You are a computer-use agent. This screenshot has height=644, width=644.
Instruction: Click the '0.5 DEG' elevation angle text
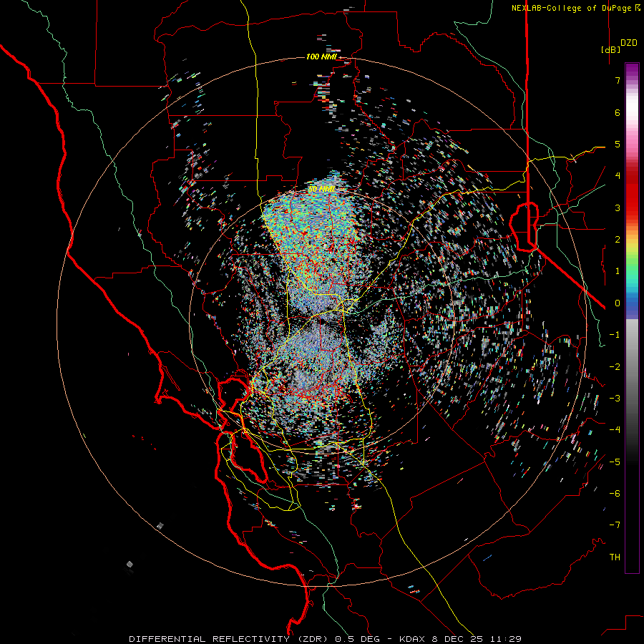(x=358, y=639)
